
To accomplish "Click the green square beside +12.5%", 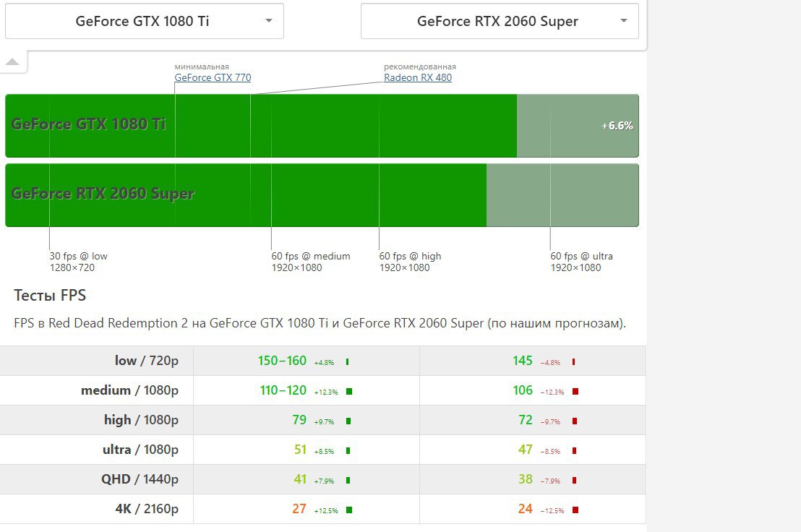I will 349,510.
